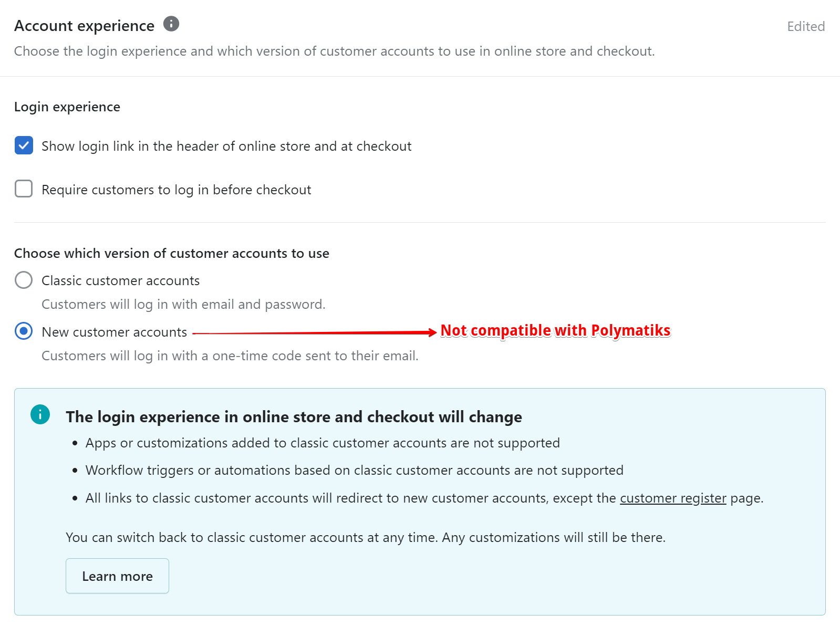840x626 pixels.
Task: Click the New customer accounts label text
Action: 113,331
